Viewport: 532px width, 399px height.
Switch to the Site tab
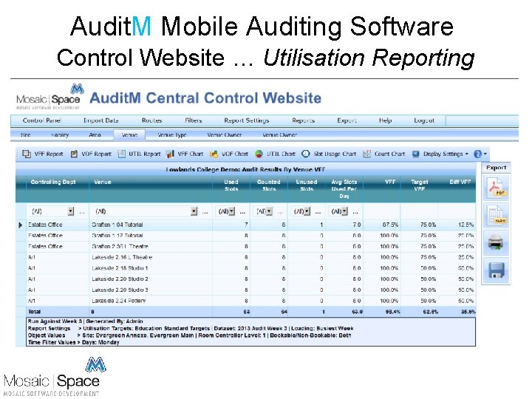[x=26, y=134]
